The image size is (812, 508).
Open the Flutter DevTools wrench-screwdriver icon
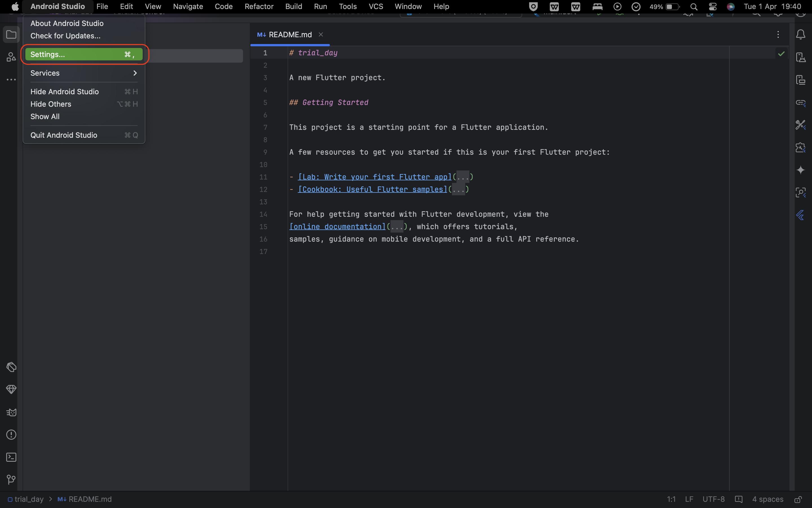(801, 125)
